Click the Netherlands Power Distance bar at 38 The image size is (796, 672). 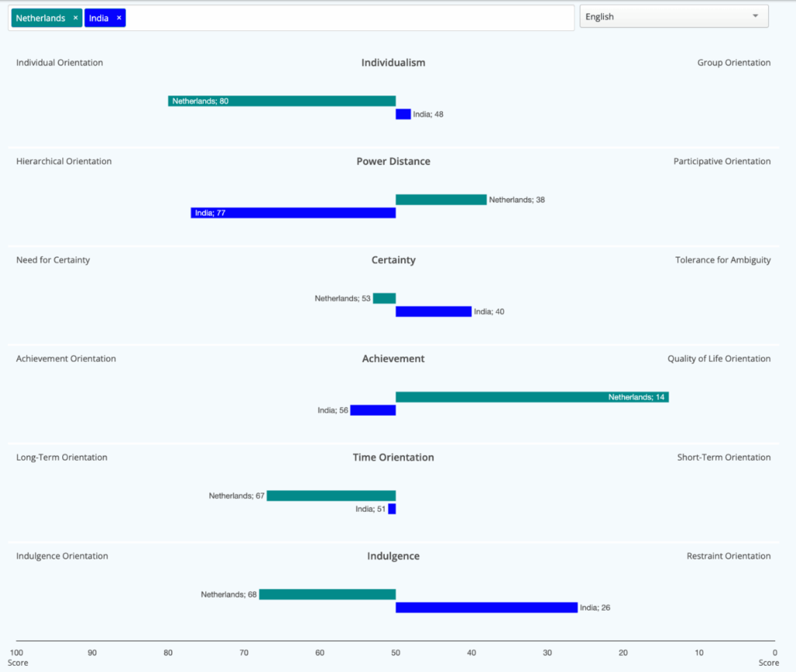point(441,200)
